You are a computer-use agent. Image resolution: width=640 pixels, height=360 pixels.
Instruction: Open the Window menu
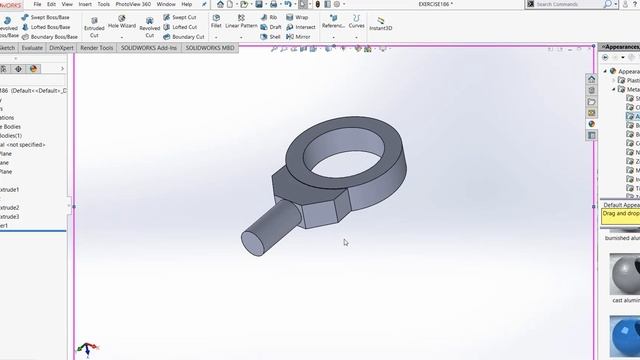pyautogui.click(x=166, y=4)
